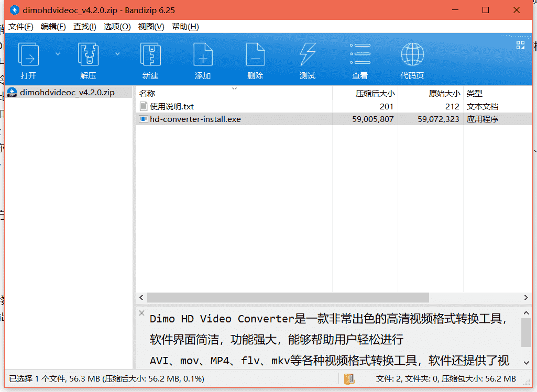Viewport: 537px width, 392px height.
Task: Click the compressed size 201 cell
Action: click(386, 106)
